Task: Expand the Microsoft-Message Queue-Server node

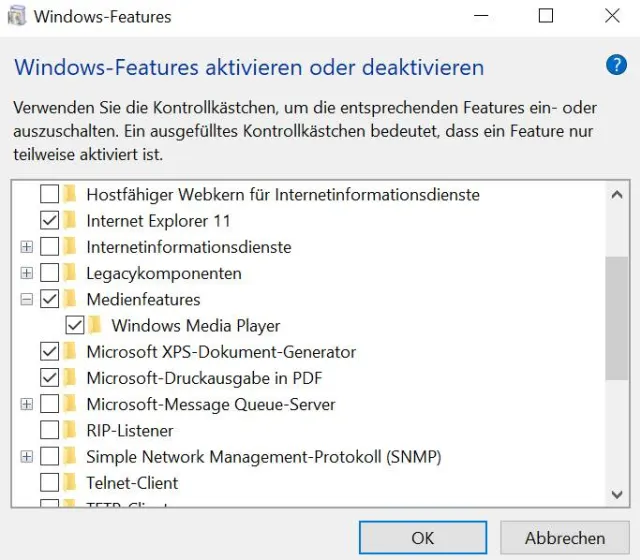Action: click(x=27, y=404)
